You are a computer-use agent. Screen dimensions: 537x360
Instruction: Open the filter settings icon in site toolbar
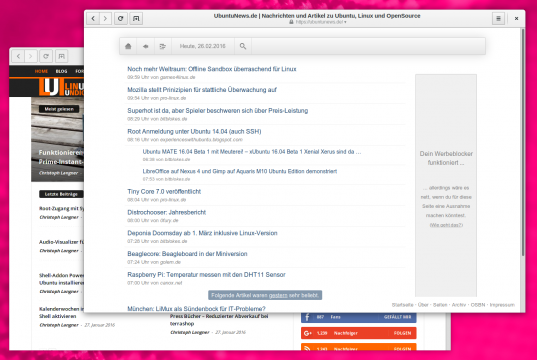click(x=163, y=46)
